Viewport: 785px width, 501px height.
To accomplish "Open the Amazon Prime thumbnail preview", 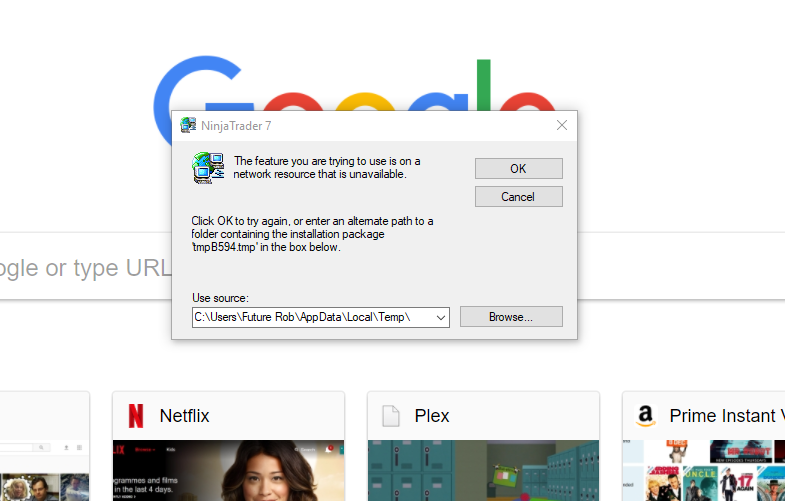I will click(703, 470).
